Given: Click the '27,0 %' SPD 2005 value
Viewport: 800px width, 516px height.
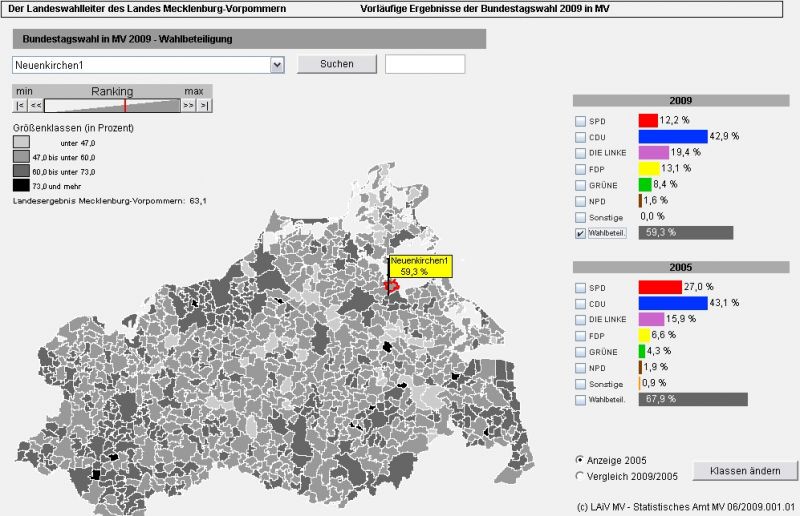Looking at the screenshot, I should pyautogui.click(x=698, y=287).
